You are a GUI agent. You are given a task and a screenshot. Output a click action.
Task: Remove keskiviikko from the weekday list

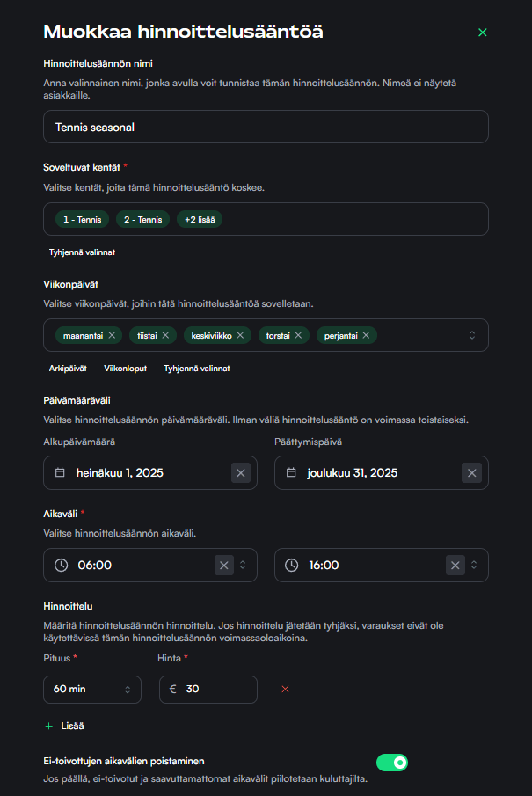240,335
